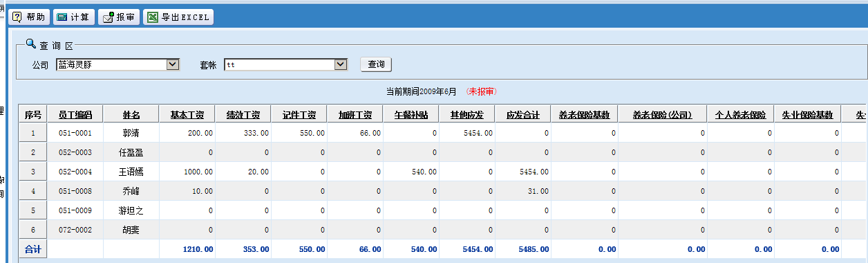Click employee name 游坦之
The width and height of the screenshot is (868, 263).
coord(131,210)
